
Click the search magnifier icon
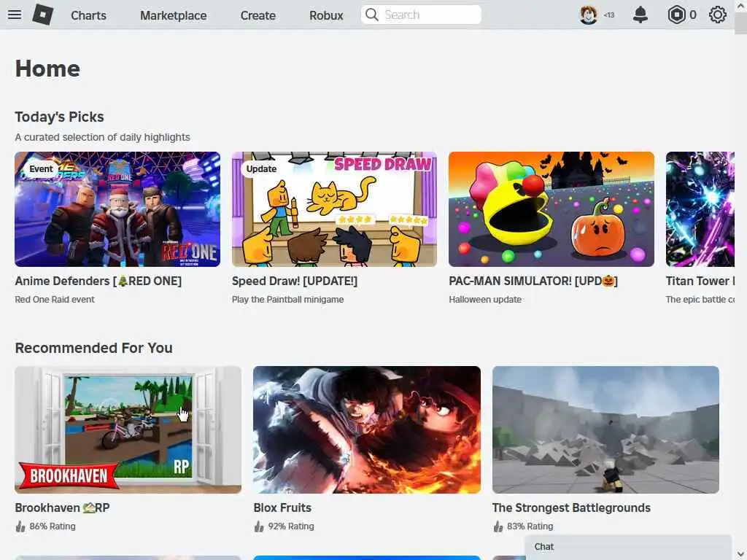tap(371, 15)
